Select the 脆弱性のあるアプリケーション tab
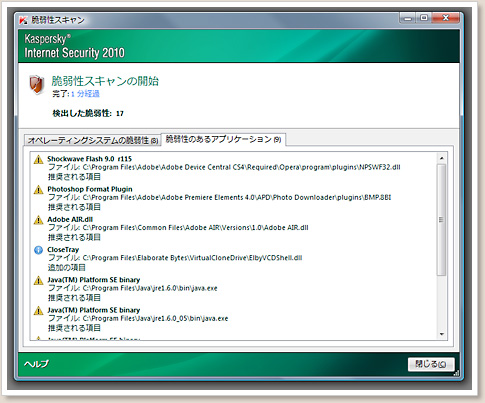This screenshot has width=485, height=403. [223, 139]
